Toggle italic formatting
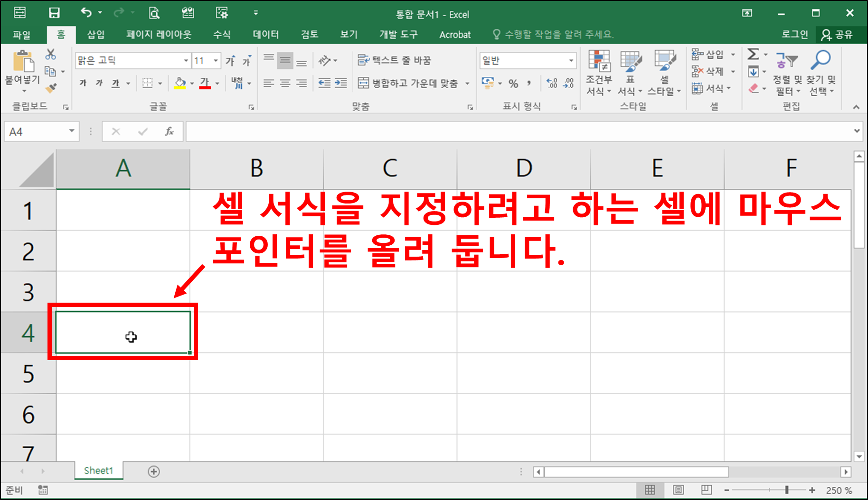868x500 pixels. tap(99, 83)
